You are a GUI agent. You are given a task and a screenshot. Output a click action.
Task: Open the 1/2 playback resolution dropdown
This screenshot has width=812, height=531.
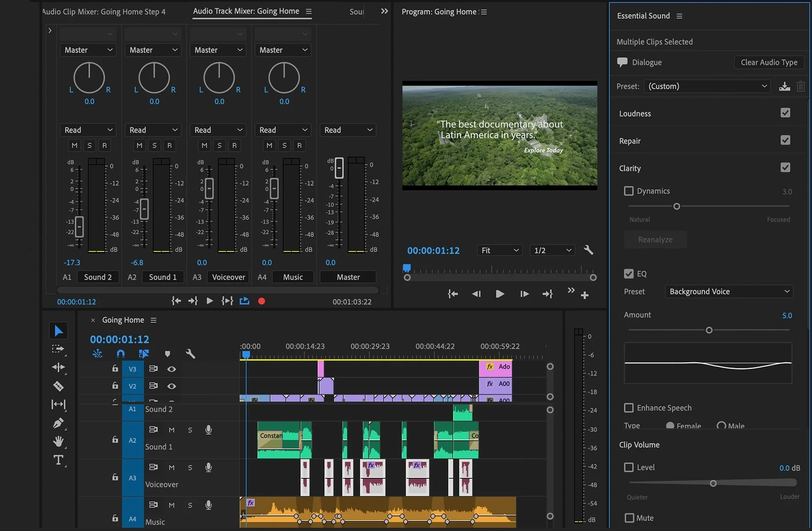552,250
